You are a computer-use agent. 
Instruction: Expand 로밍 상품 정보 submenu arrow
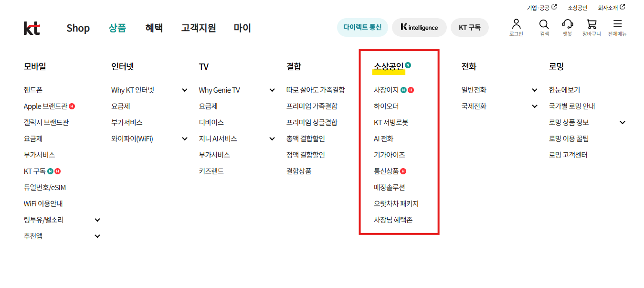pyautogui.click(x=623, y=123)
